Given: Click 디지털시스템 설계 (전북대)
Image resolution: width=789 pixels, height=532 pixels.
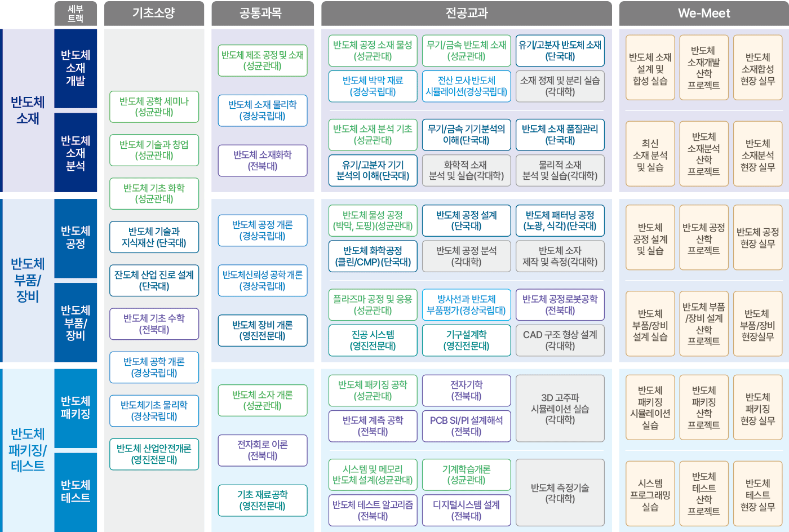Looking at the screenshot, I should 467,511.
